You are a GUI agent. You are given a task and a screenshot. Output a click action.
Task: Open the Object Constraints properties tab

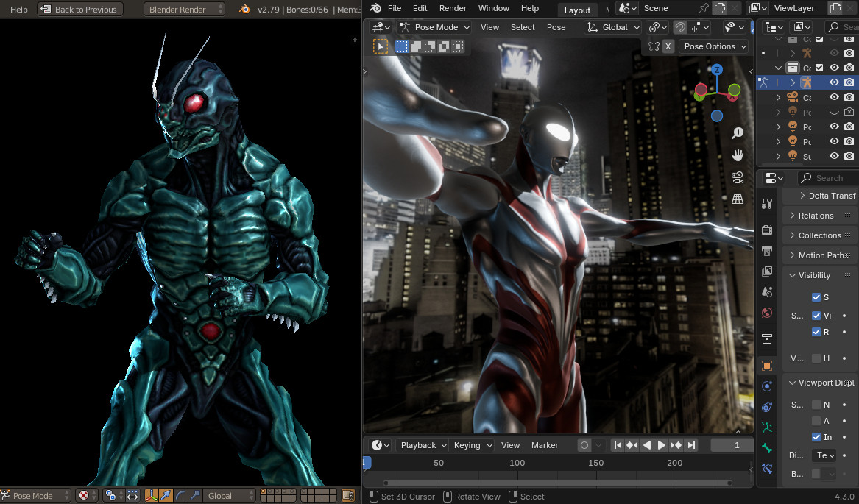767,406
